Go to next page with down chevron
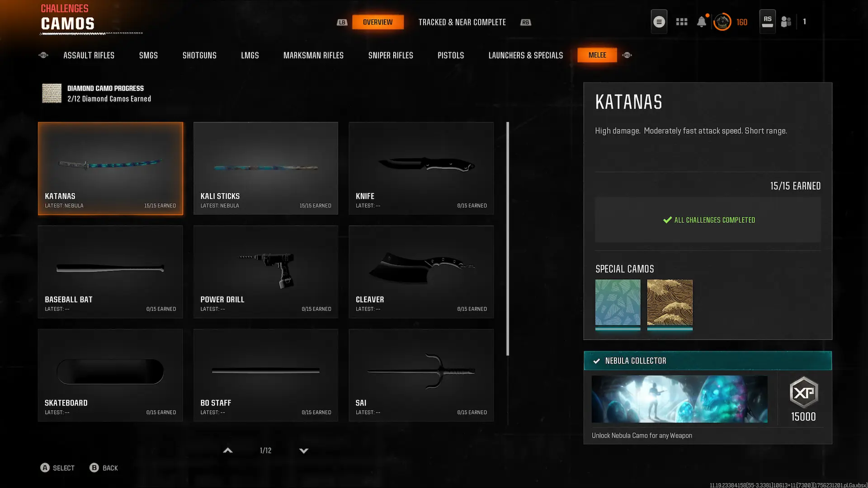 tap(304, 450)
